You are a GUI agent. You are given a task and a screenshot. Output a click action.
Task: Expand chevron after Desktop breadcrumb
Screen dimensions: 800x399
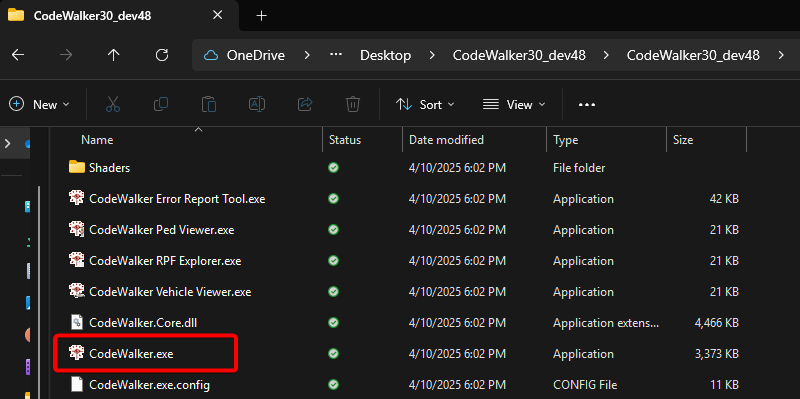[x=432, y=55]
